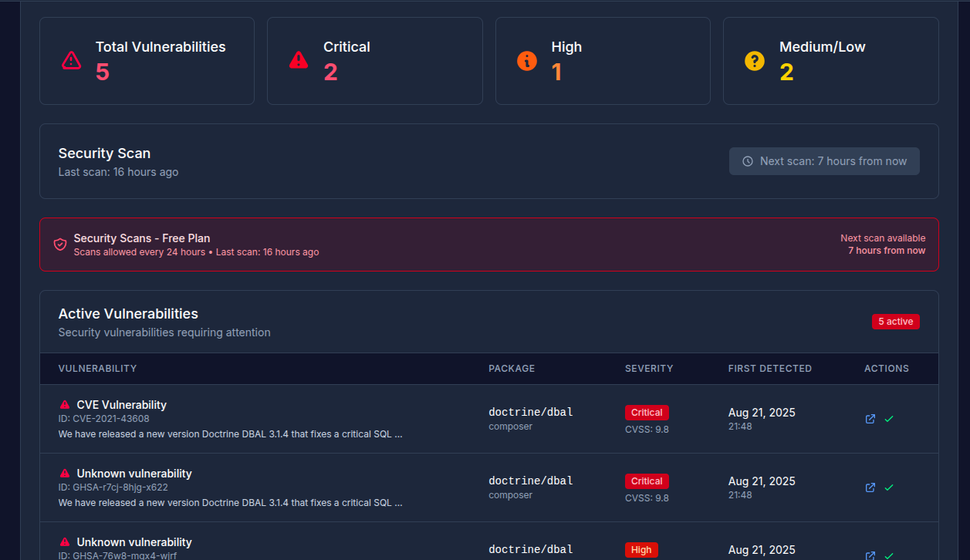Click the Severity column header

pyautogui.click(x=649, y=369)
